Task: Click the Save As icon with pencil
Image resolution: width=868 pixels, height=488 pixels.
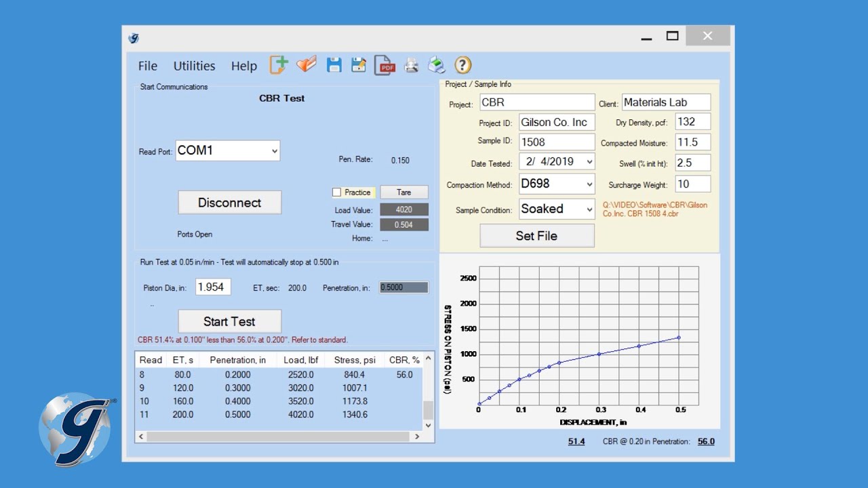Action: pos(359,65)
